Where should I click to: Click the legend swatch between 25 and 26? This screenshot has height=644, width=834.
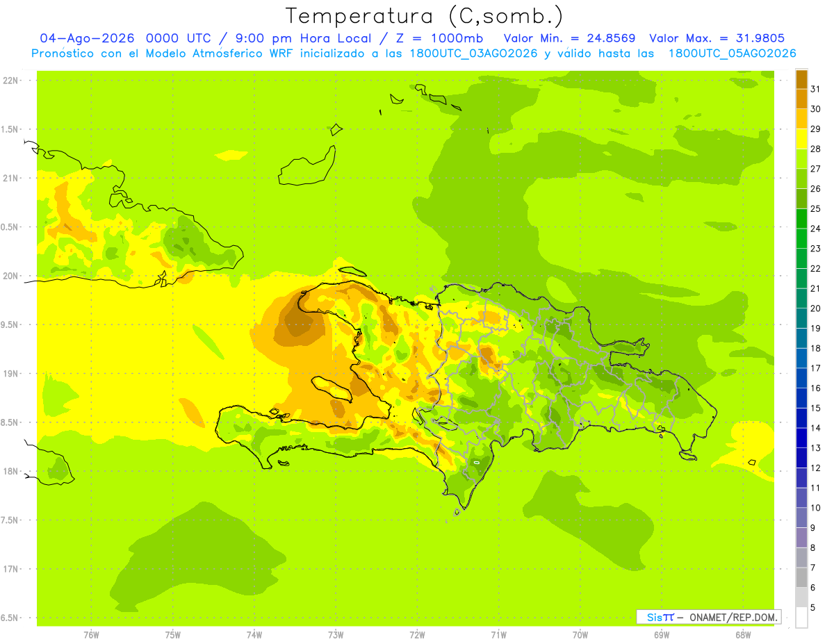801,198
